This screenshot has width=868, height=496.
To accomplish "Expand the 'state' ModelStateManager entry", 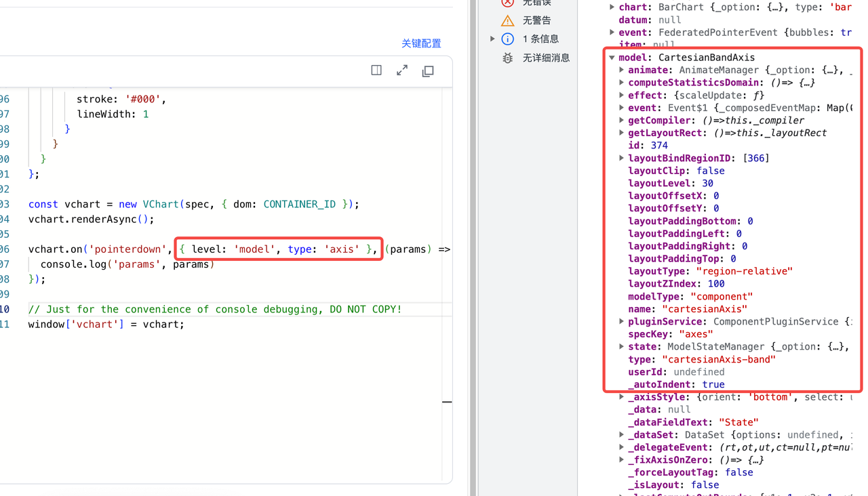I will coord(622,346).
